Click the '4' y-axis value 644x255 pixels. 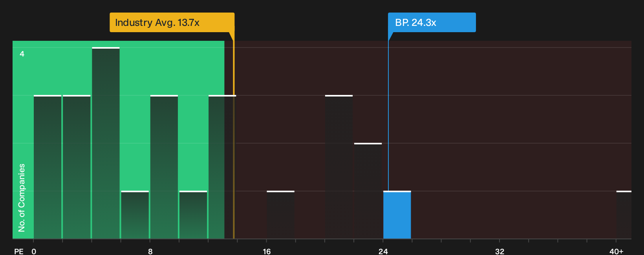click(22, 54)
